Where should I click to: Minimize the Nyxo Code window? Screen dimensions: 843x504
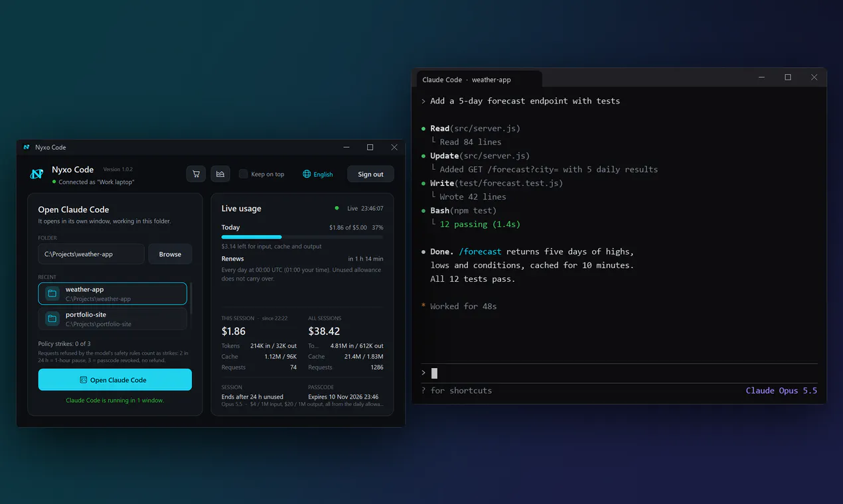point(346,147)
